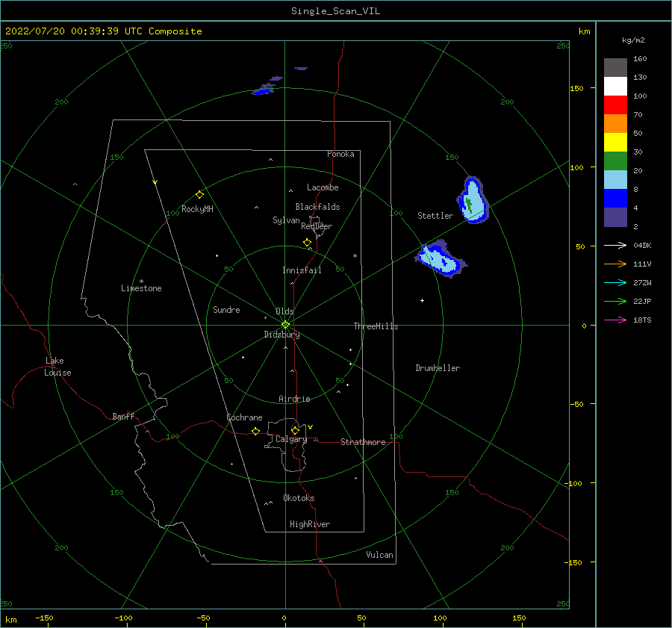
Task: Click the purple 4 legend swatch
Action: pos(615,217)
